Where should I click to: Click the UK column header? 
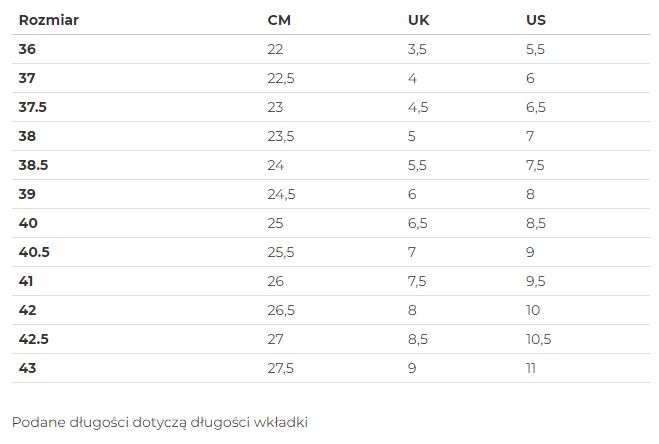pos(419,20)
